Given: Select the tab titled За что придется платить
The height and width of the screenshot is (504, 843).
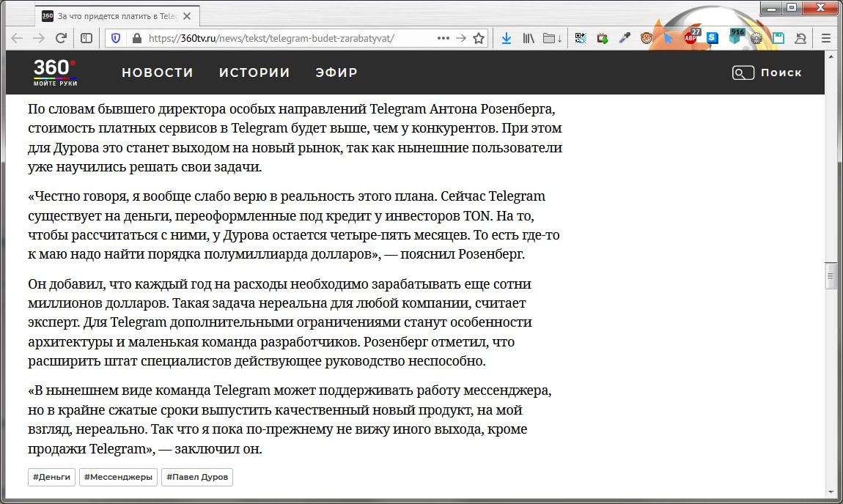Looking at the screenshot, I should pyautogui.click(x=117, y=16).
